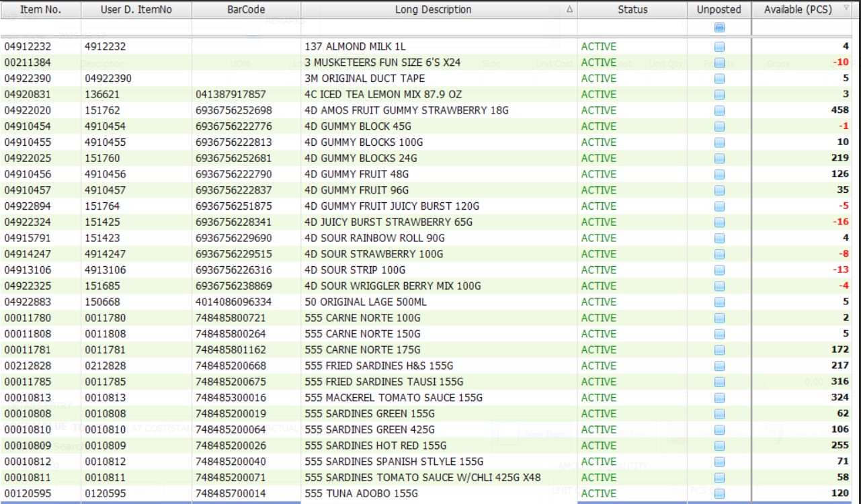Click the available quantity '324'

(x=840, y=398)
